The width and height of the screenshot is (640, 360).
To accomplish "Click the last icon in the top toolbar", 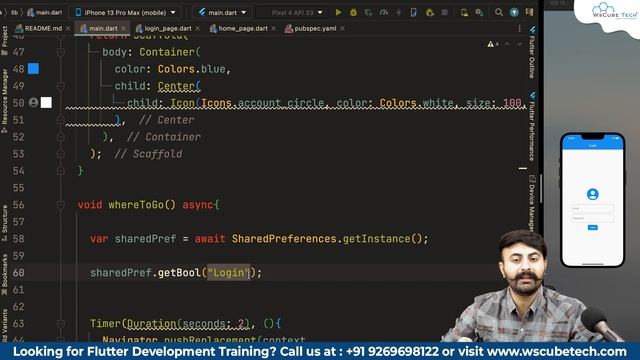I will 529,13.
